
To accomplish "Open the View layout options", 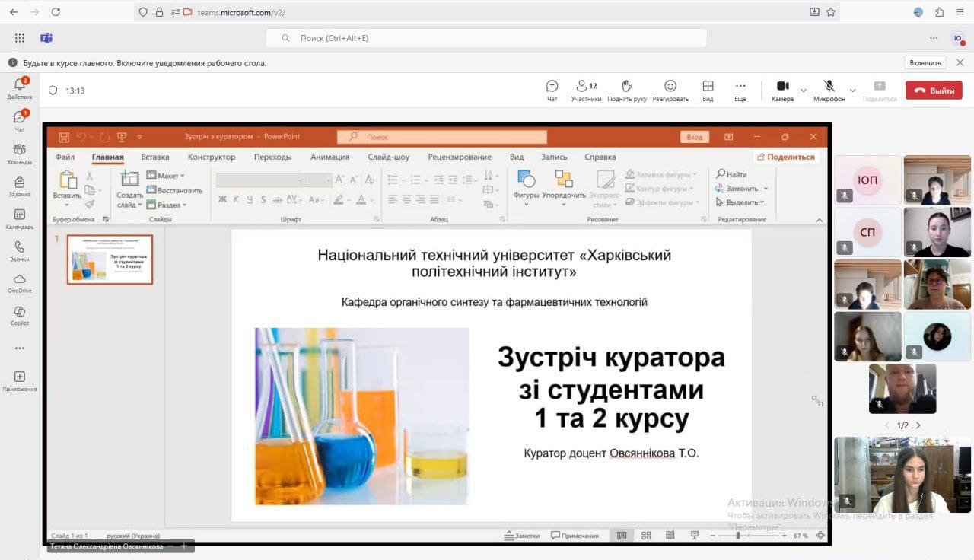I will tap(708, 91).
